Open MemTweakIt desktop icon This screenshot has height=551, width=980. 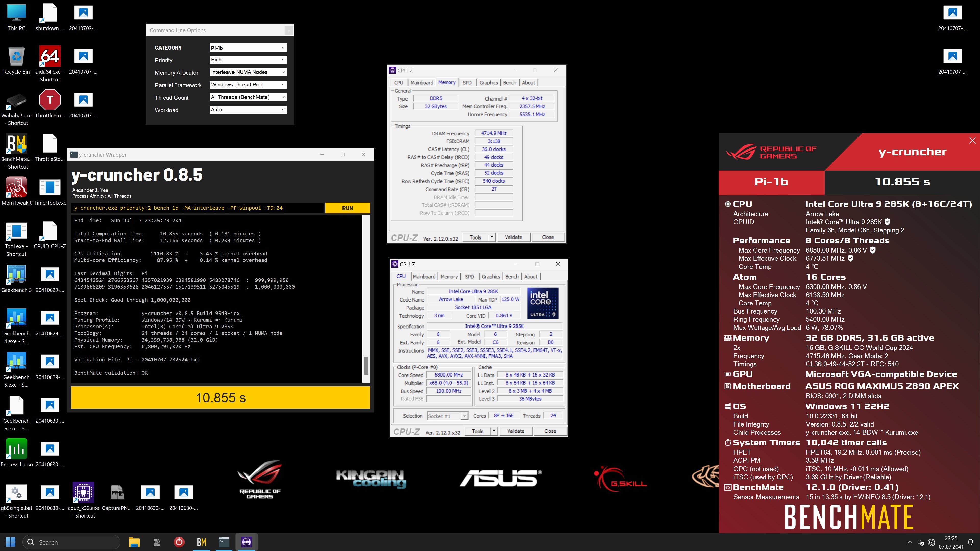point(16,191)
